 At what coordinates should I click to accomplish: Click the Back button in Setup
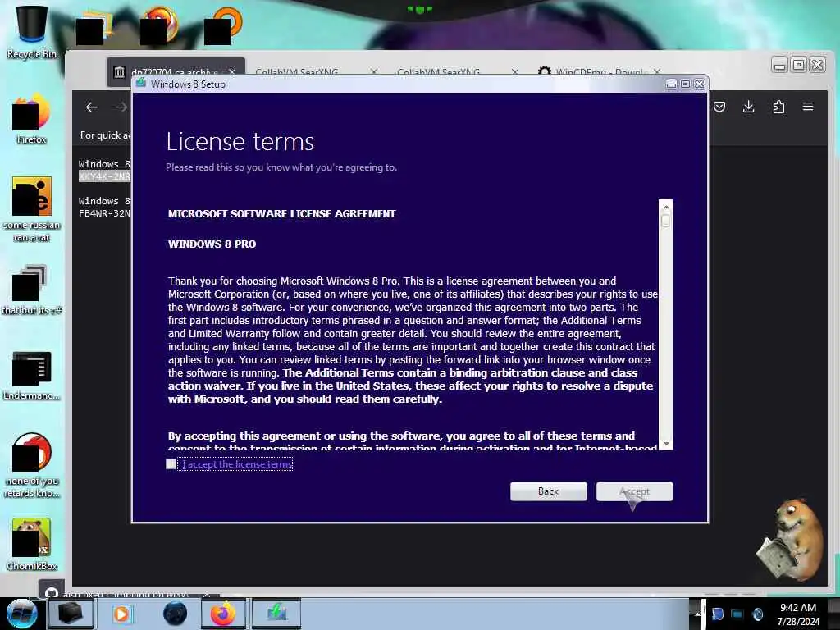pos(548,491)
